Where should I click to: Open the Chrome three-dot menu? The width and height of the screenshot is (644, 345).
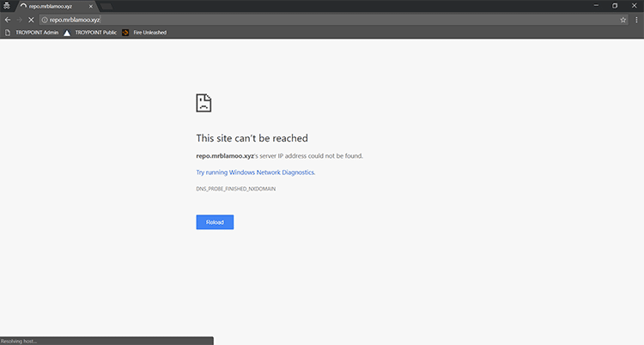coord(636,20)
